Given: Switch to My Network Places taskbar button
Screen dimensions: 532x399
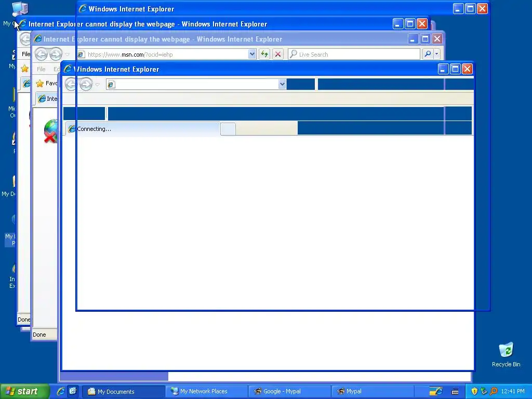Looking at the screenshot, I should pos(207,392).
